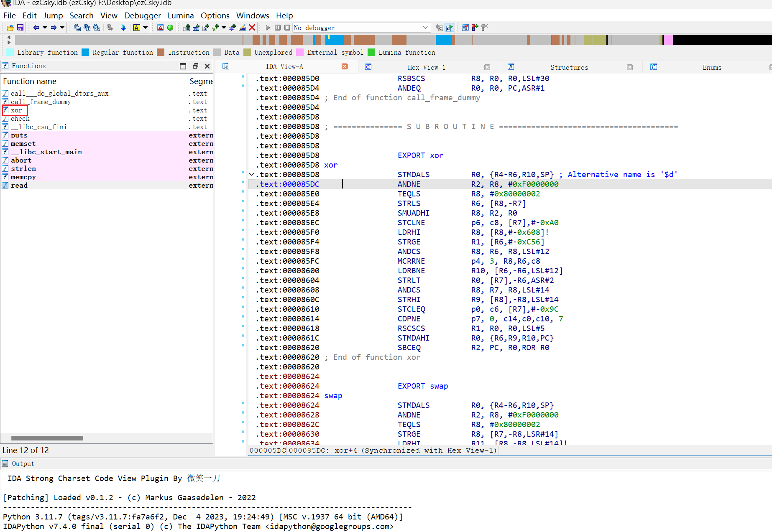This screenshot has width=772, height=532.
Task: Click the red add breakpoint icon
Action: click(x=475, y=28)
